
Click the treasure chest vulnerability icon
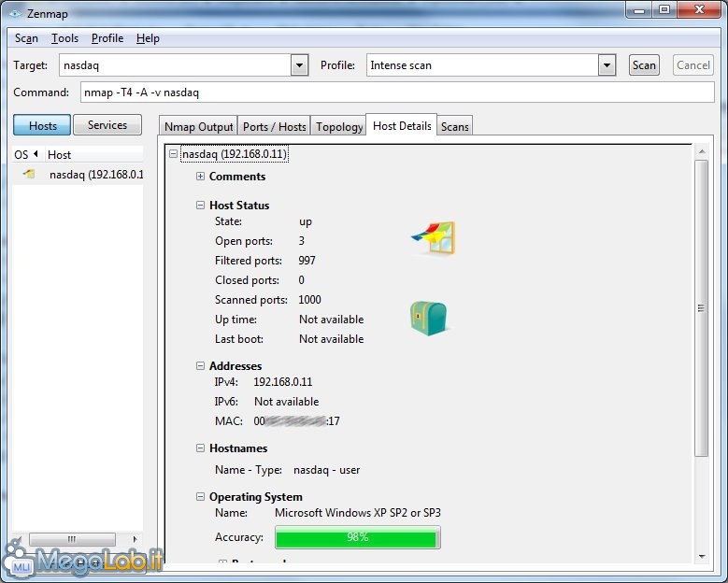pos(429,318)
